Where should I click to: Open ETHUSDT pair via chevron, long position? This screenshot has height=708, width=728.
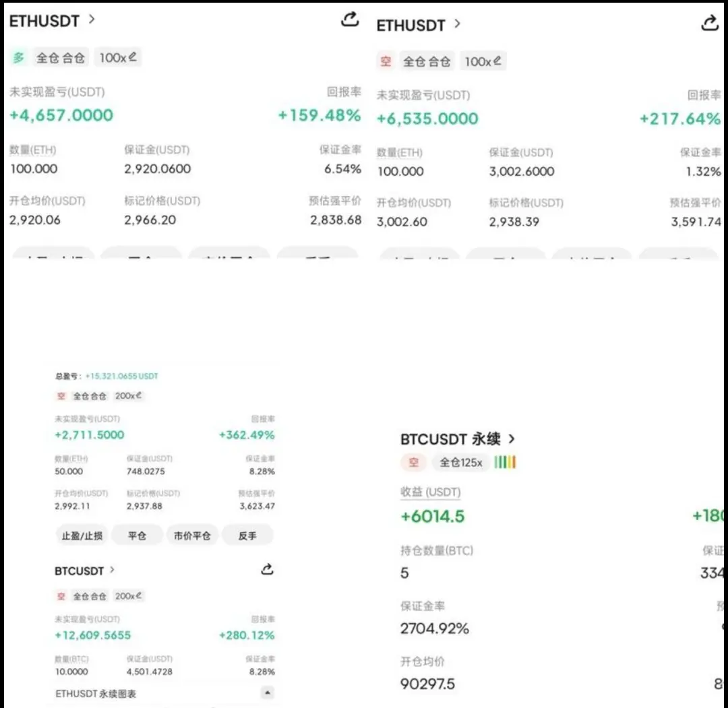point(92,20)
